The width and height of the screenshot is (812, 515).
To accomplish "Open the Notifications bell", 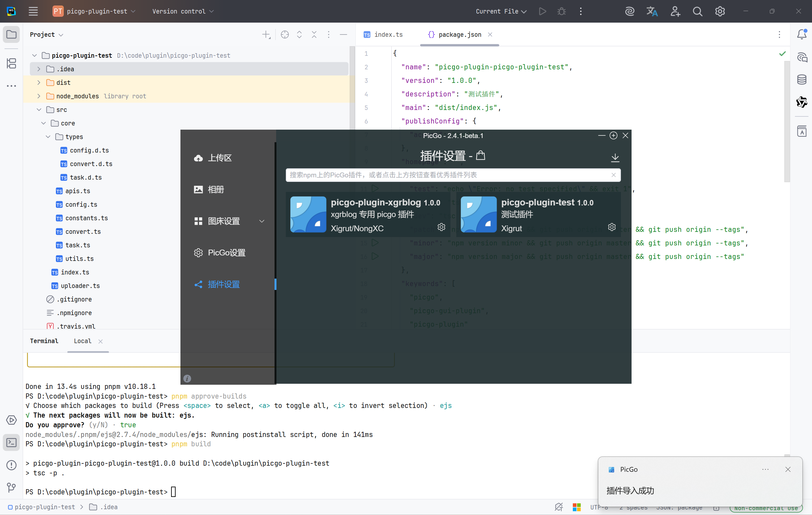I will click(x=802, y=35).
